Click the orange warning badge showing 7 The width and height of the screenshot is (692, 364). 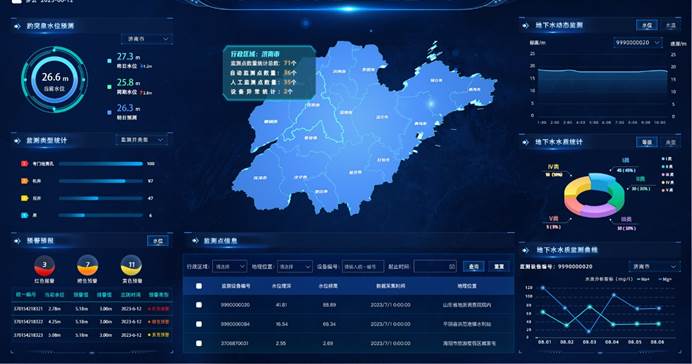coord(87,266)
